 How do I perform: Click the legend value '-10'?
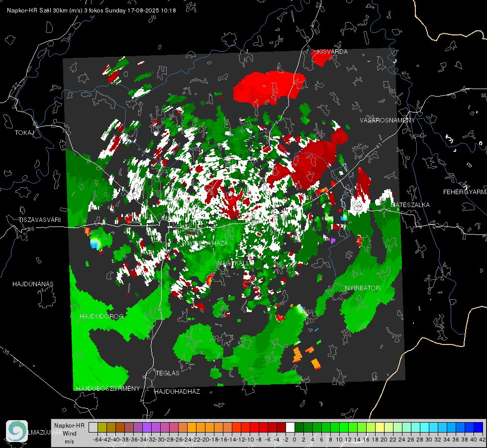250,440
